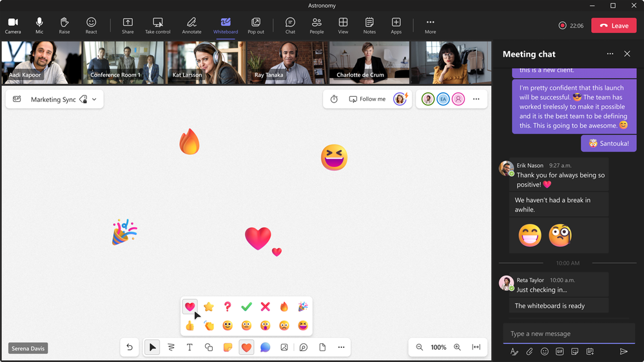Select the Whiteboard tab in the toolbar
The height and width of the screenshot is (362, 644).
pyautogui.click(x=226, y=25)
